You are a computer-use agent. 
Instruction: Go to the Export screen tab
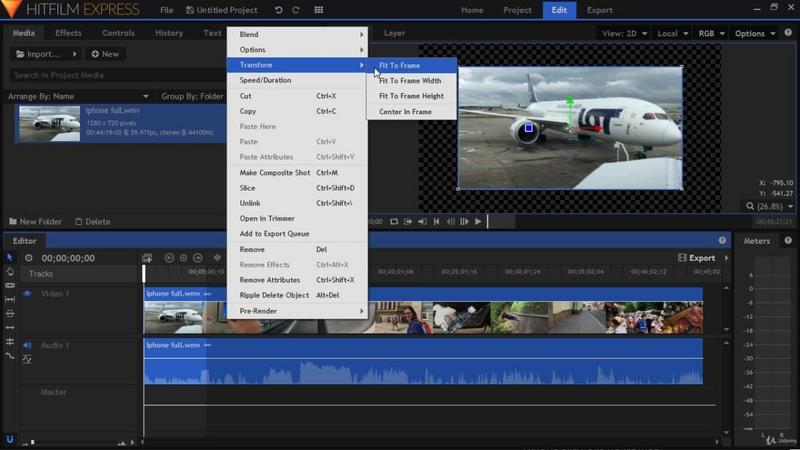[x=599, y=10]
